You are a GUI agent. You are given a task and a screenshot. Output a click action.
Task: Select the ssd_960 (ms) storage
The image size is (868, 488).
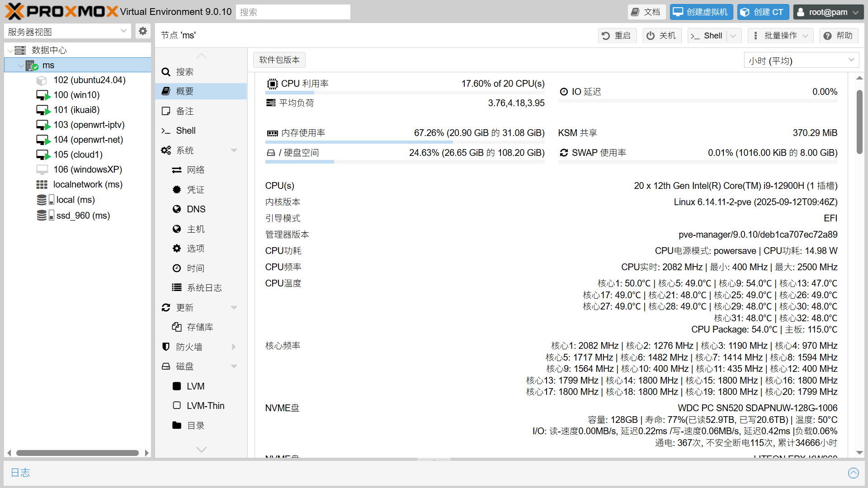[83, 216]
